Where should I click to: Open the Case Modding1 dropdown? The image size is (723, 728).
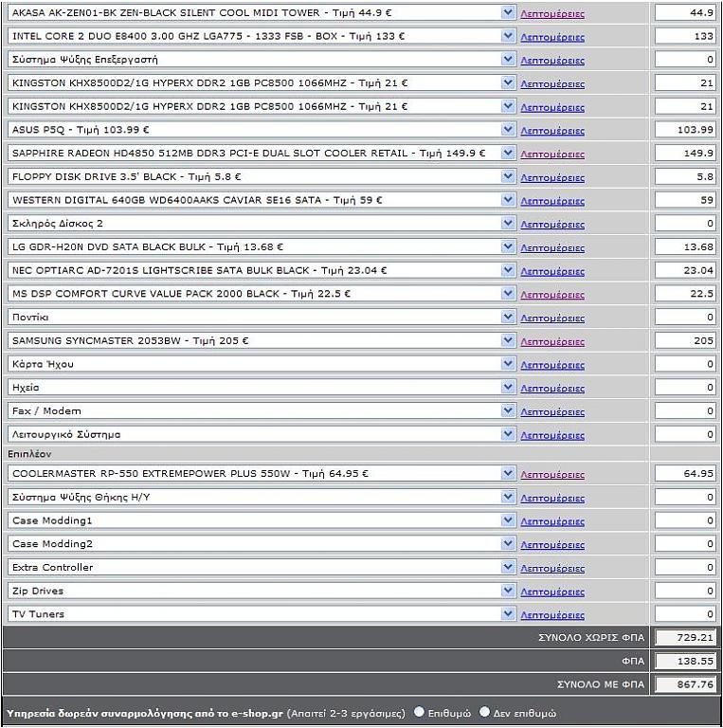click(262, 520)
